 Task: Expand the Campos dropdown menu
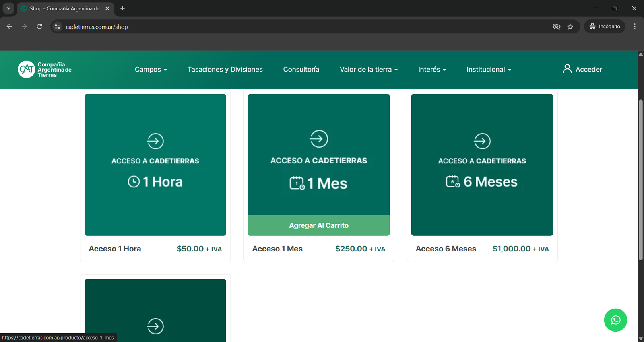[151, 70]
